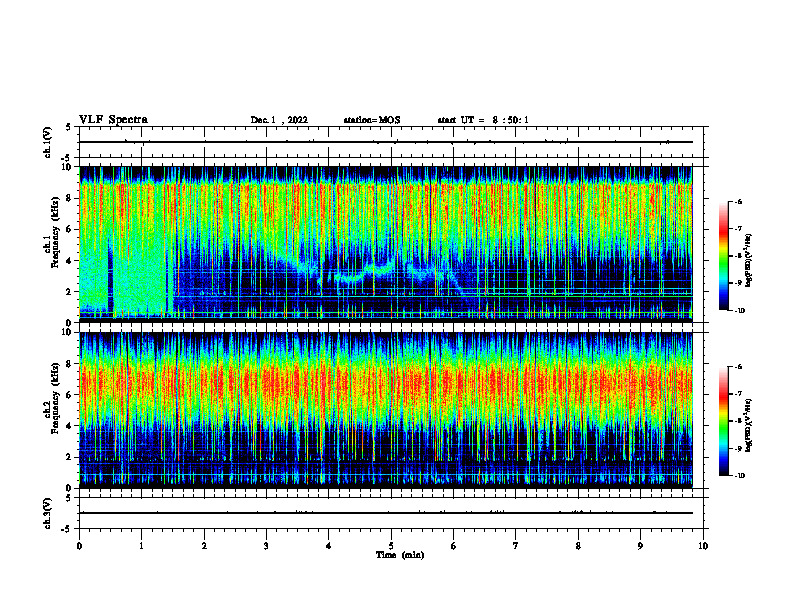Click the time axis tick label "7"
Screen dimensions: 792x612
(x=516, y=546)
